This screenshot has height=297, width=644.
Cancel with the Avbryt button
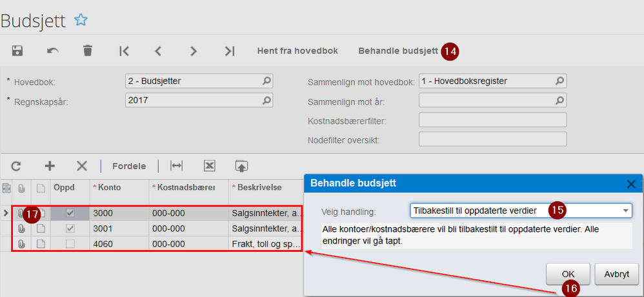tap(616, 272)
